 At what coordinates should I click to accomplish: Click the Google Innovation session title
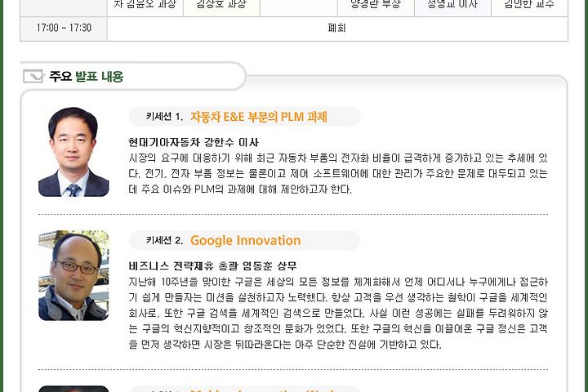(x=245, y=240)
